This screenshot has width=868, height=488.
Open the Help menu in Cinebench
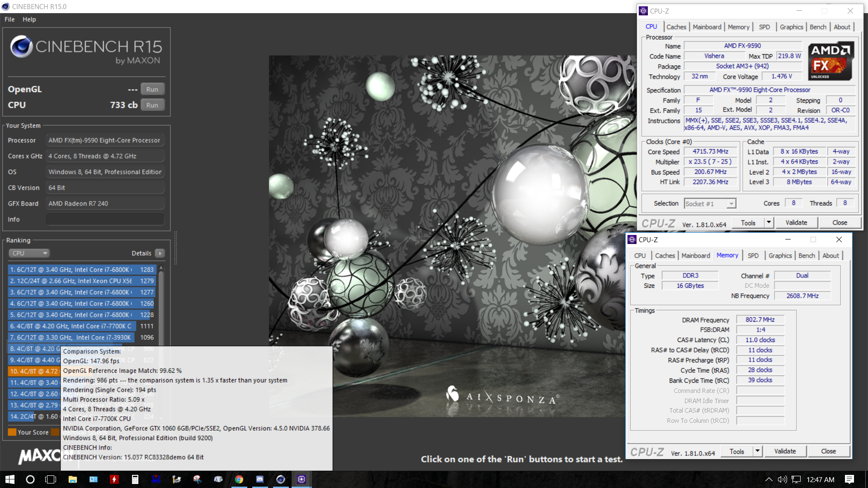(x=29, y=19)
